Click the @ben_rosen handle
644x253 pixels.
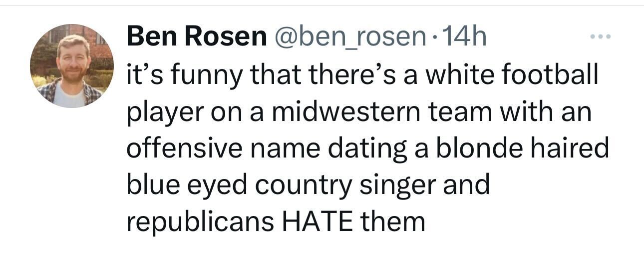(347, 36)
